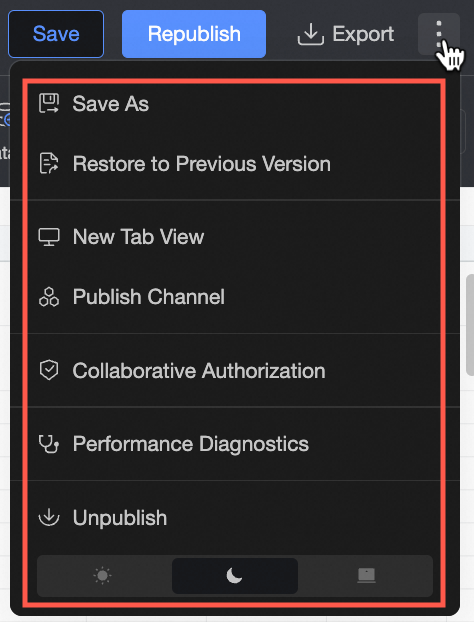Collapse the three-dot more options menu
The height and width of the screenshot is (622, 474).
coord(439,34)
